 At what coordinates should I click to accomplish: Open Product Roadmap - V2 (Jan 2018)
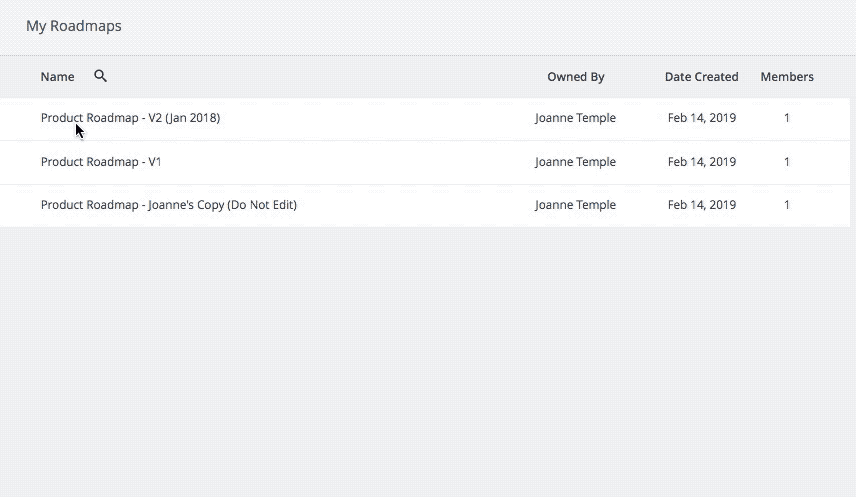130,118
